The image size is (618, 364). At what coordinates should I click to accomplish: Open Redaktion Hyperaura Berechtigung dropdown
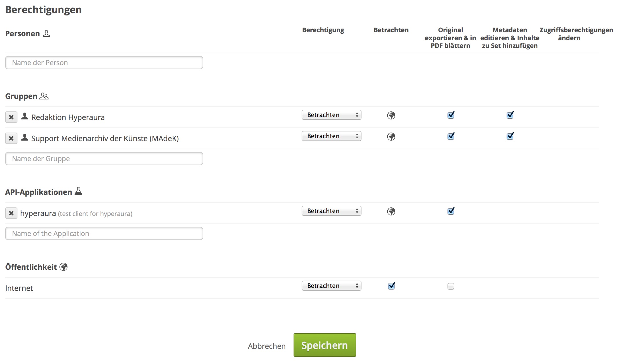click(331, 115)
